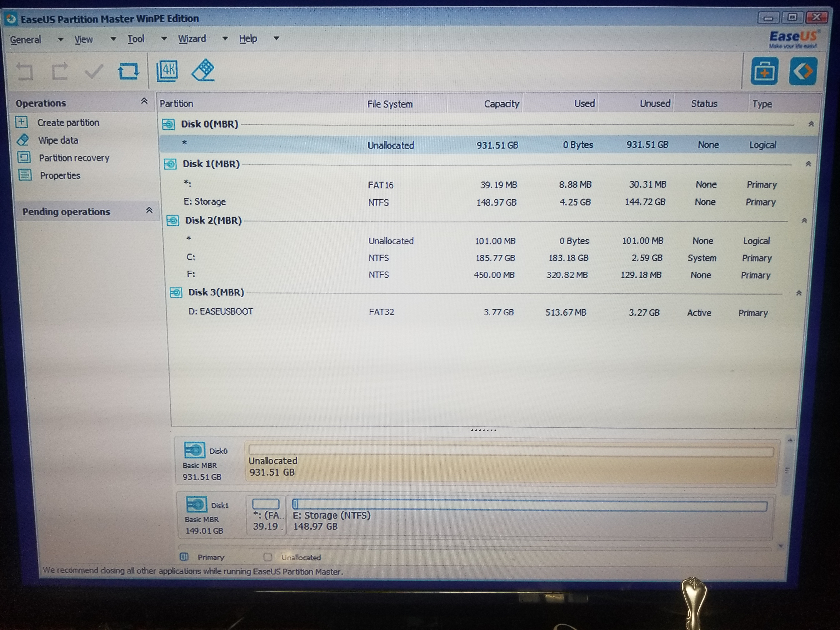Collapse the Operations panel with its chevron
The width and height of the screenshot is (840, 630).
145,101
